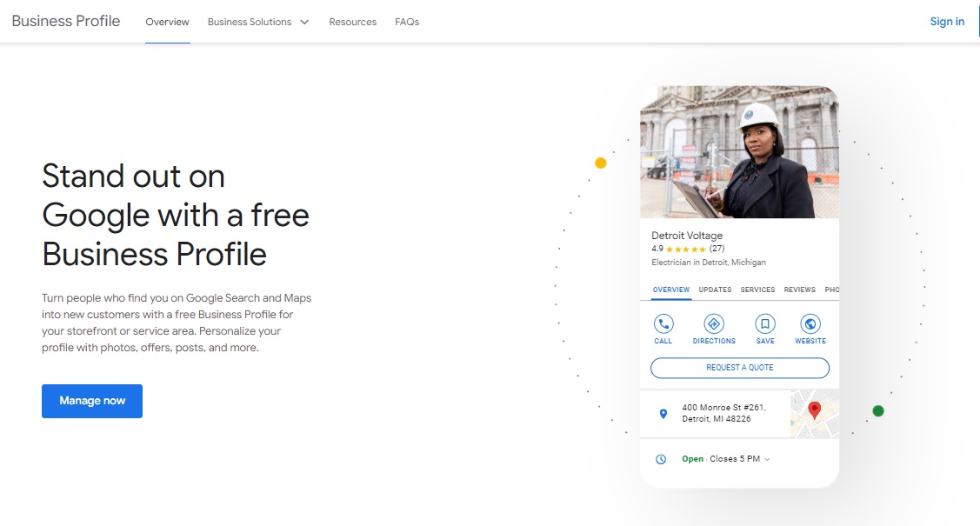The image size is (980, 526).
Task: Select the SERVICES tab in profile card
Action: (x=757, y=290)
